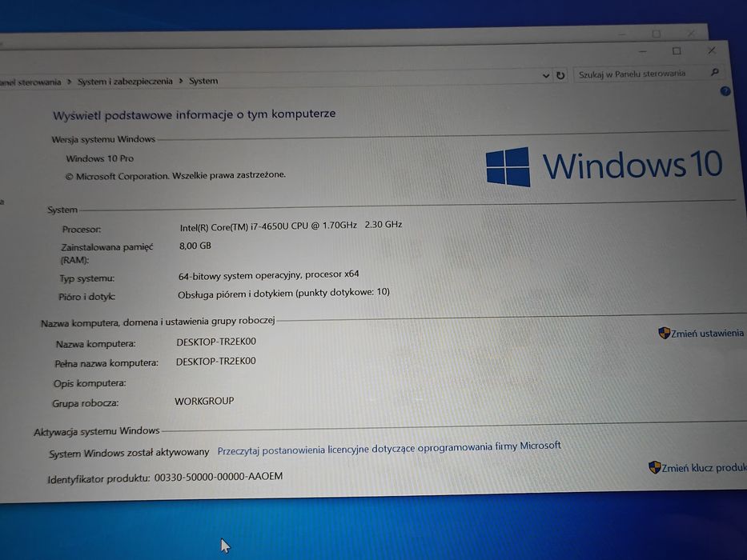
Task: Open the 'Przeczytaj postanowienia licencyjne' link
Action: click(389, 448)
